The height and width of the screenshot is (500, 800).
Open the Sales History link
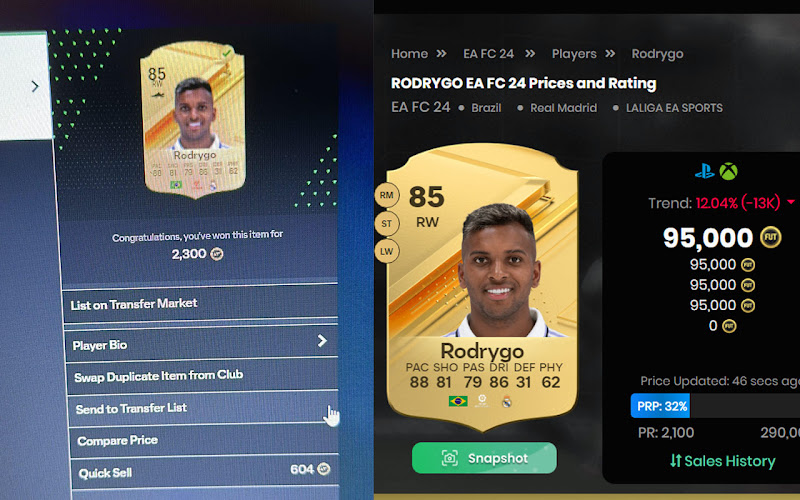722,461
